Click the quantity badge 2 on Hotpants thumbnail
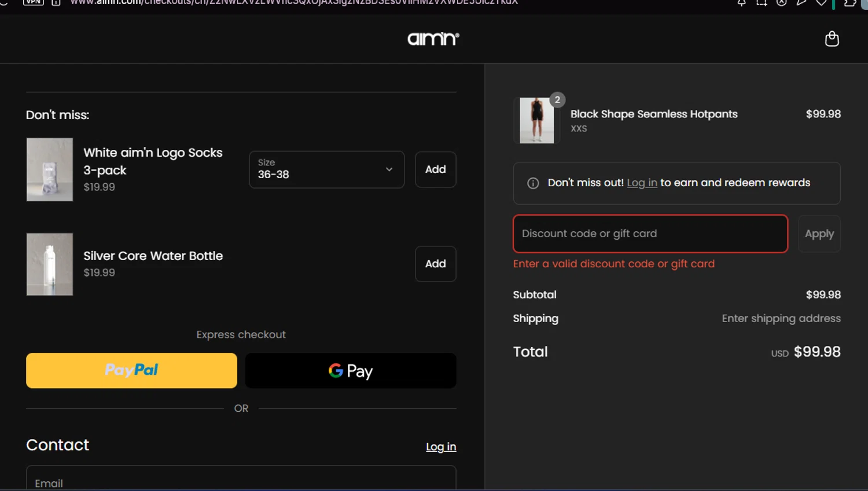Viewport: 868px width, 491px height. click(557, 99)
